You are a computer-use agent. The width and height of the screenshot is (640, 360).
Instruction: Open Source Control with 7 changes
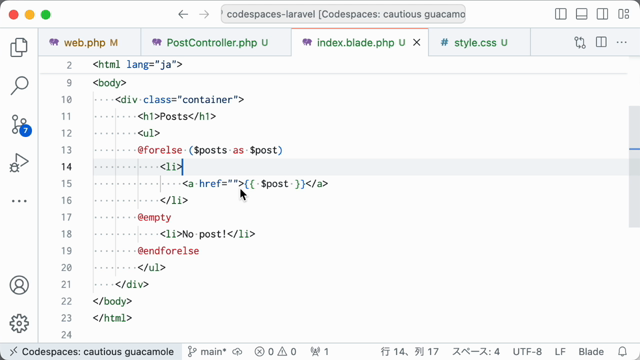click(x=20, y=125)
